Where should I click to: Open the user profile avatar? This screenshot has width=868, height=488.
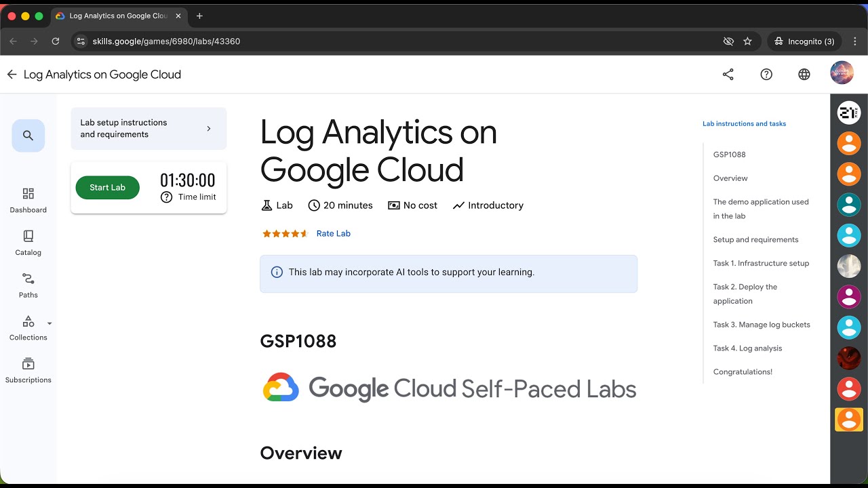(x=842, y=73)
